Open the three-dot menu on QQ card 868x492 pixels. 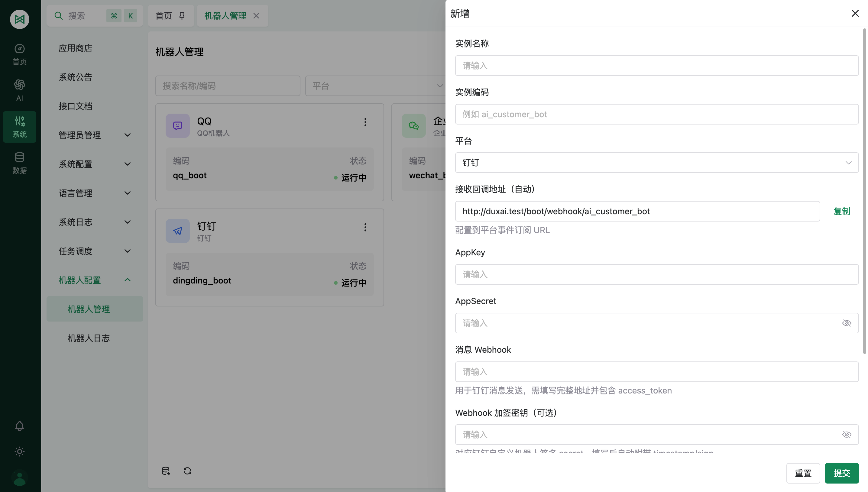[x=365, y=122]
